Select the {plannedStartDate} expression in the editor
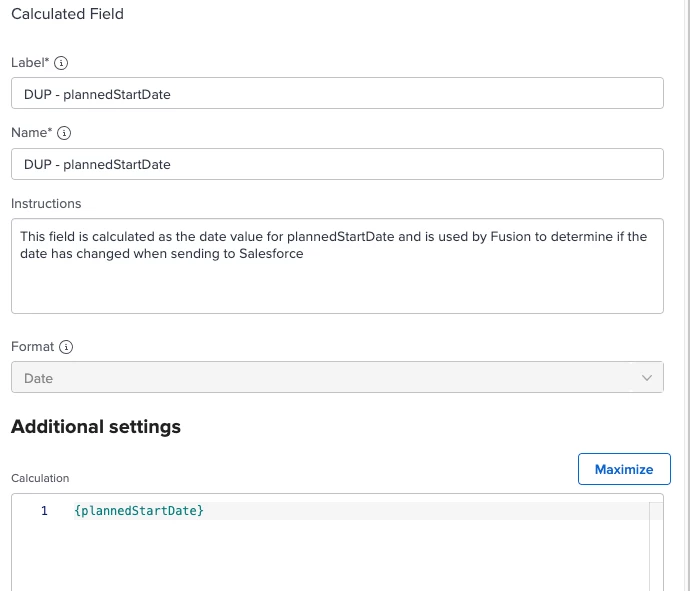 point(139,511)
